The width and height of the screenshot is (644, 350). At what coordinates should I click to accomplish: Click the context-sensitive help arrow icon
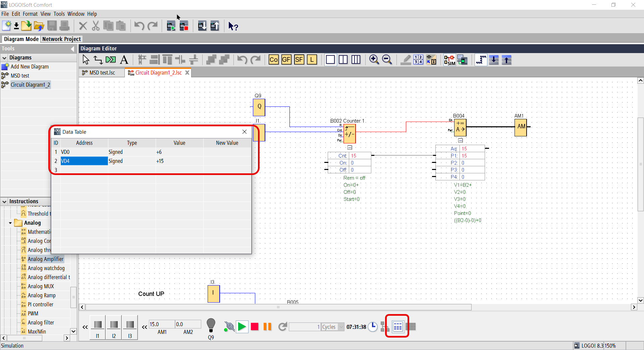click(x=233, y=26)
